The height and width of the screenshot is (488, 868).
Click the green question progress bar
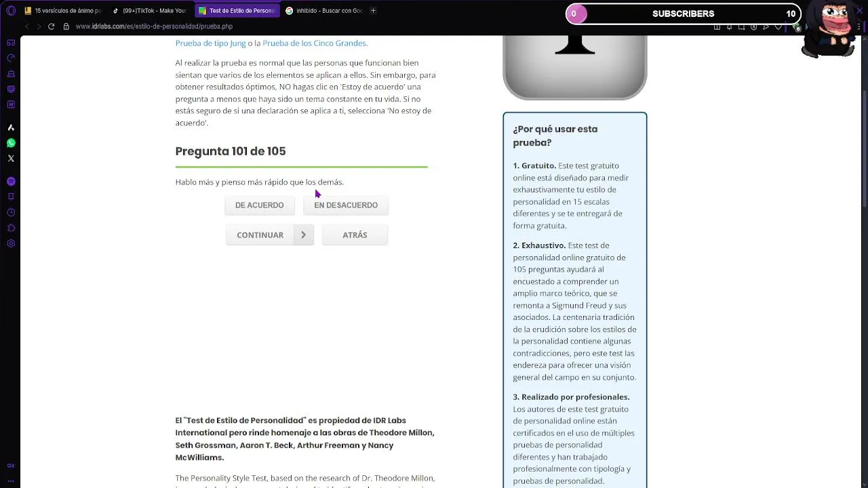pyautogui.click(x=301, y=166)
